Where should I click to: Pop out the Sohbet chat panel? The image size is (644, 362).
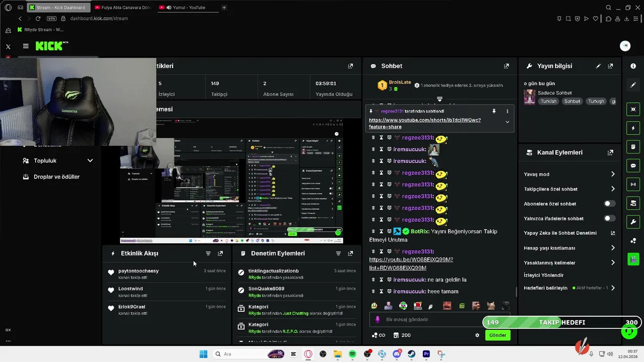(506, 66)
